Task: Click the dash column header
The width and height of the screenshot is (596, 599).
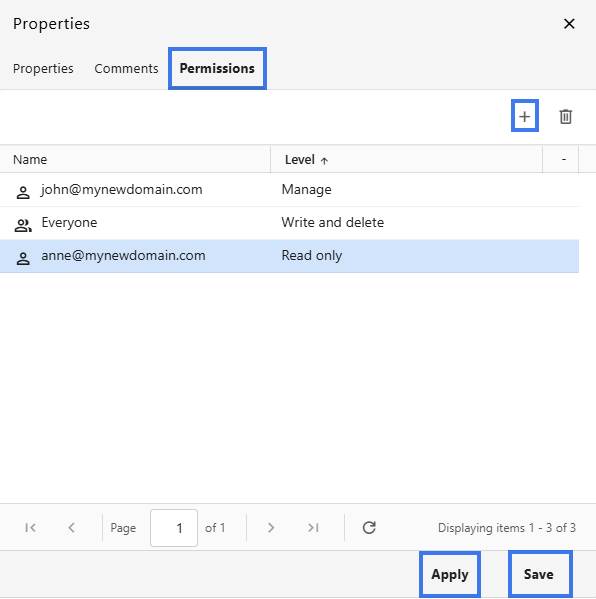Action: coord(560,159)
